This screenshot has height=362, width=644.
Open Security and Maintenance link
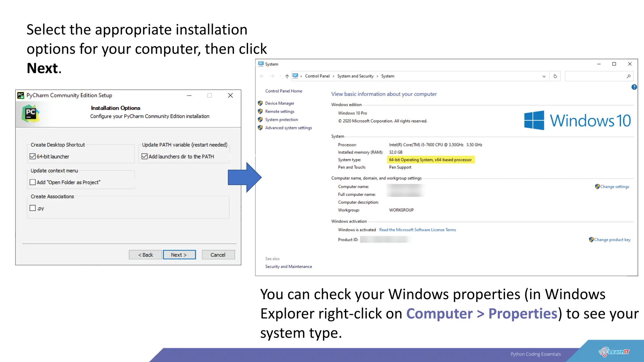[x=289, y=266]
